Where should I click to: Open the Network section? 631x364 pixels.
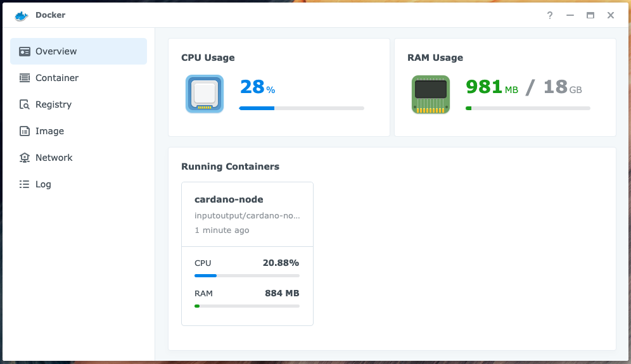tap(79, 157)
